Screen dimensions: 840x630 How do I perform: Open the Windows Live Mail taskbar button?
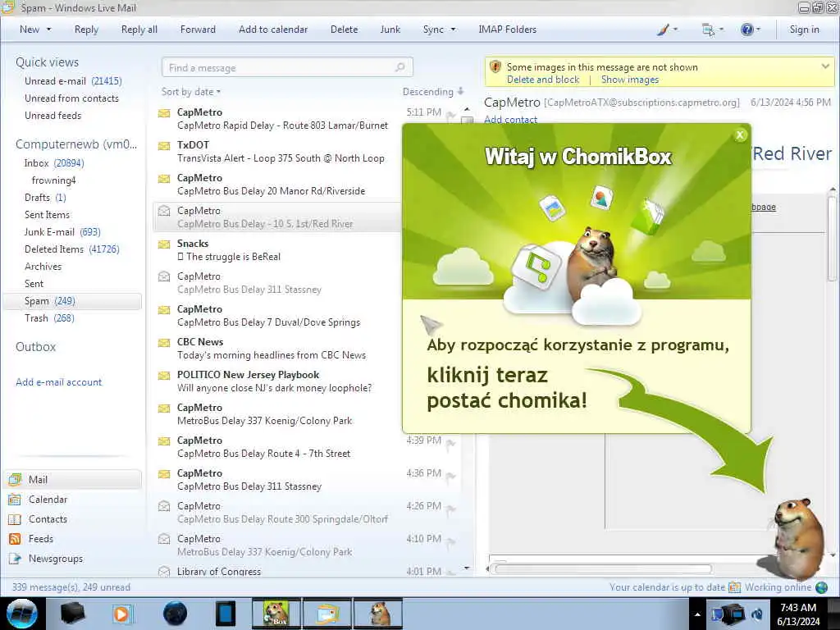(327, 614)
